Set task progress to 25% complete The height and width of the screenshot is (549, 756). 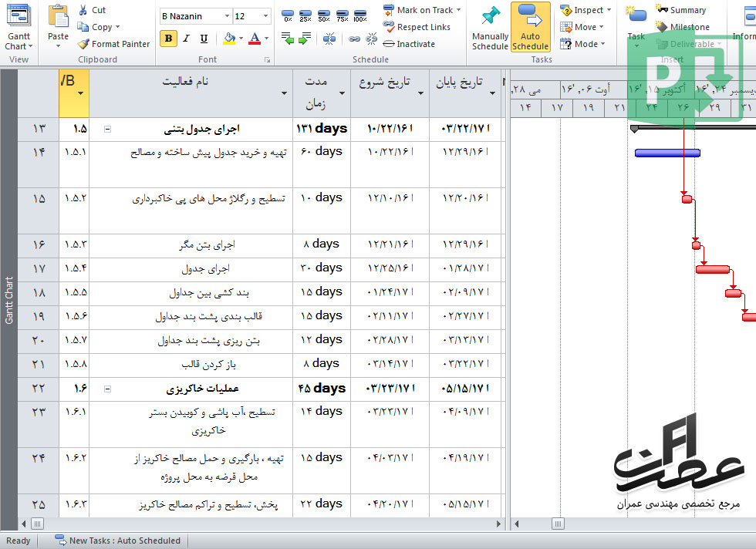pos(305,16)
